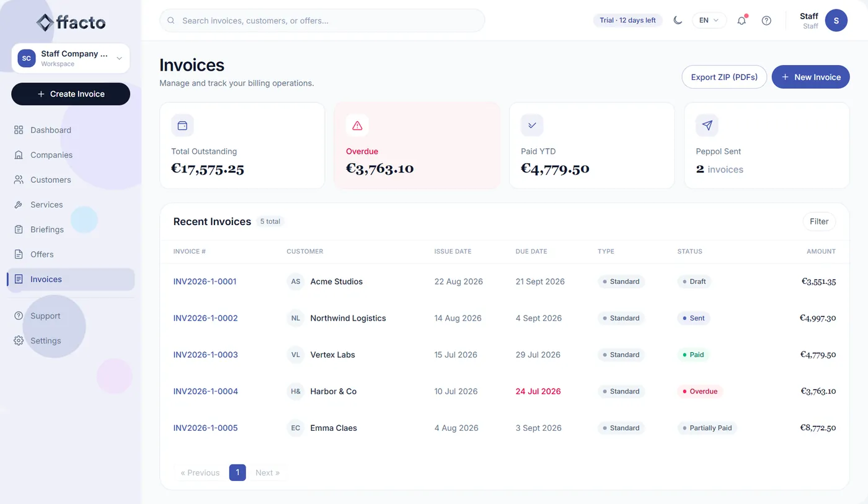Click the Paid YTD checkmark icon
Screen dimensions: 868x504
click(x=532, y=125)
